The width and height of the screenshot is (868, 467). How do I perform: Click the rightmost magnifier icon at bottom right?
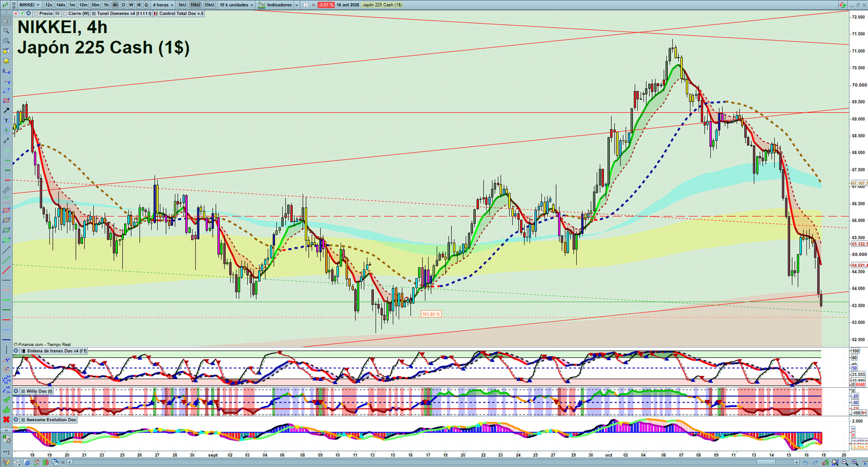(x=855, y=463)
